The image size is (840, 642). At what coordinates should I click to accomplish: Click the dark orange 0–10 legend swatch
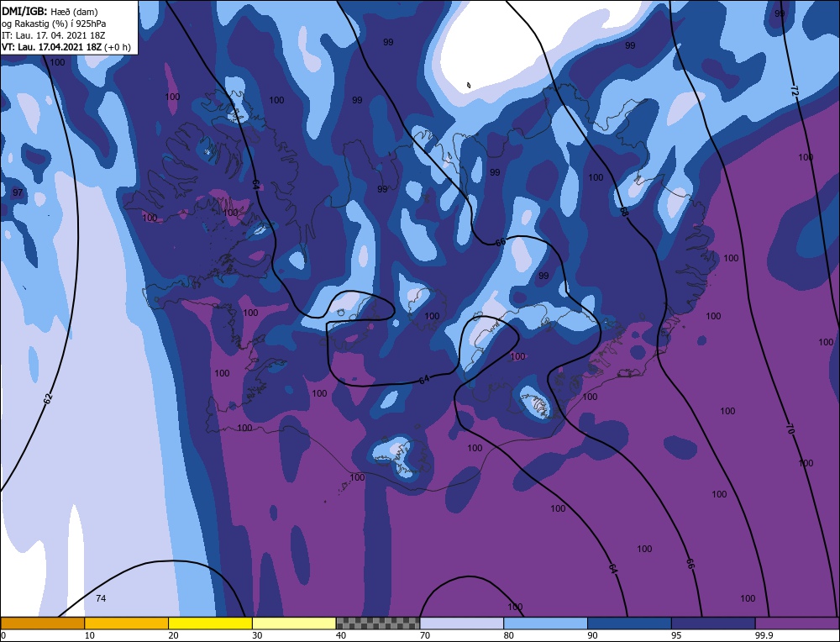point(42,623)
